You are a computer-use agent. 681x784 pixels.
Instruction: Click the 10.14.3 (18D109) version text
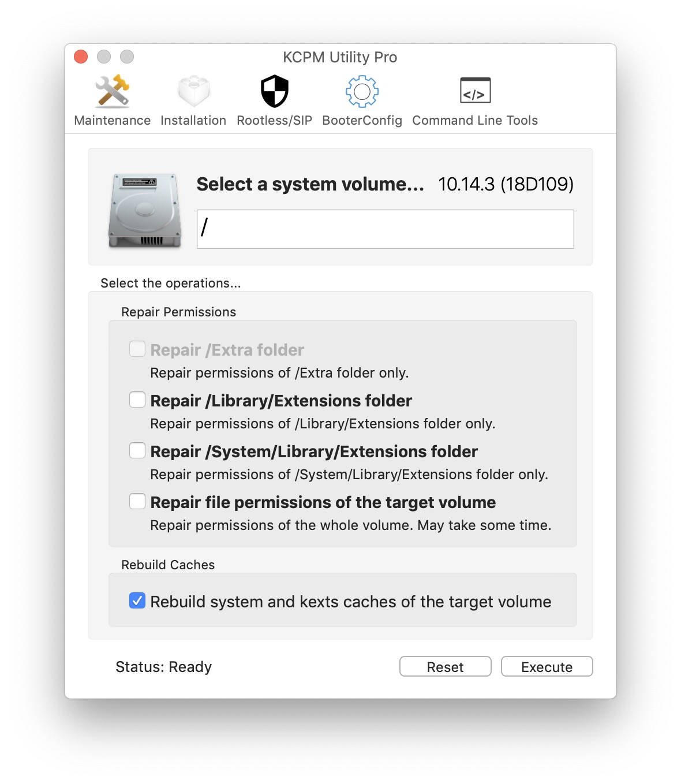tap(506, 184)
